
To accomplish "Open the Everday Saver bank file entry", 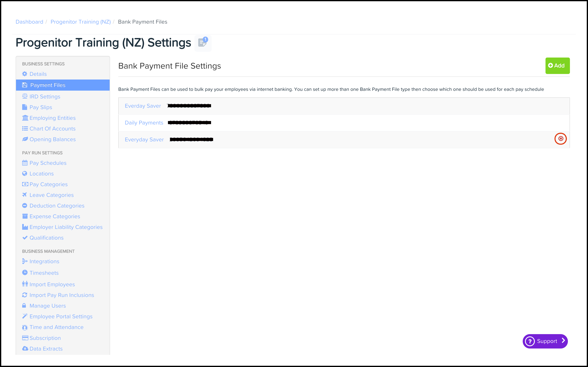I will [x=143, y=106].
